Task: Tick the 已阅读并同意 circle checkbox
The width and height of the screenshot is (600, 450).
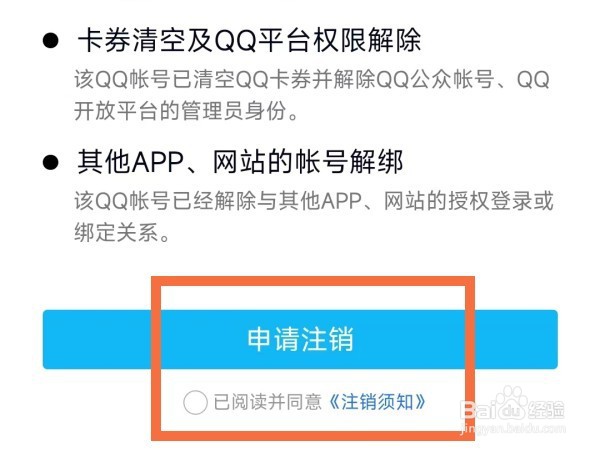Action: click(x=195, y=403)
